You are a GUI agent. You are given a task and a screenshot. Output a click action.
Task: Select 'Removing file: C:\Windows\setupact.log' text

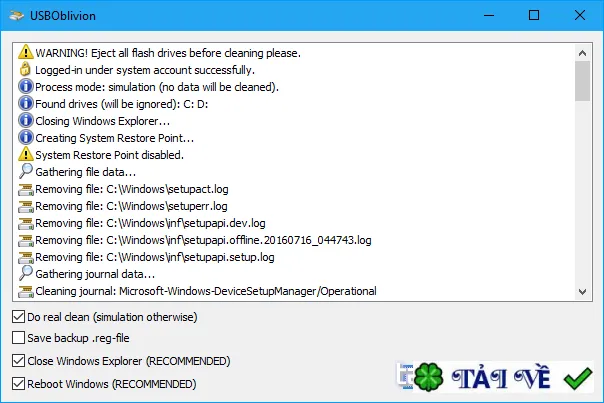pyautogui.click(x=132, y=189)
